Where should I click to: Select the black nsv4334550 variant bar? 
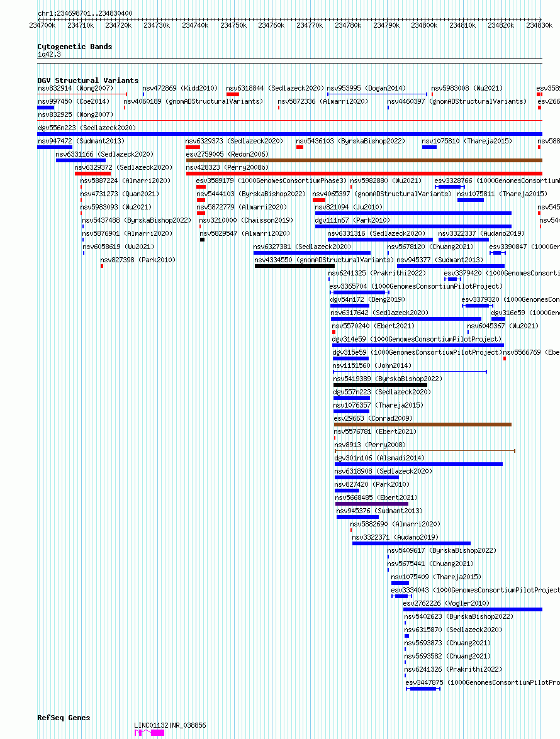(294, 266)
